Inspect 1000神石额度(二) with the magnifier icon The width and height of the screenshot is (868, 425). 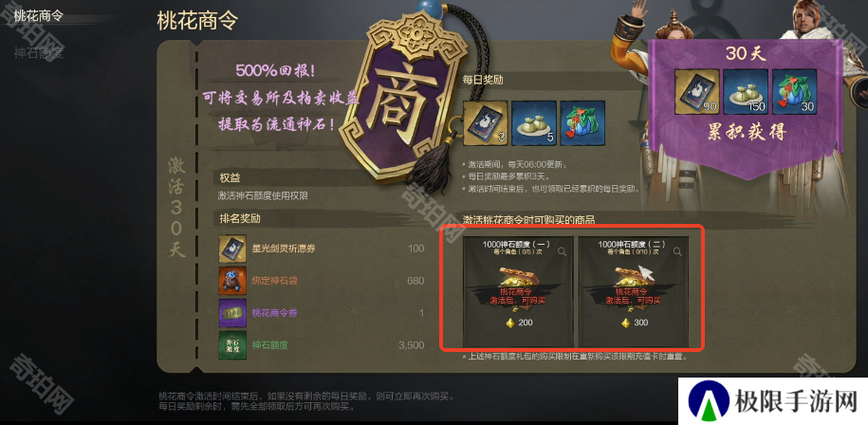tap(677, 251)
